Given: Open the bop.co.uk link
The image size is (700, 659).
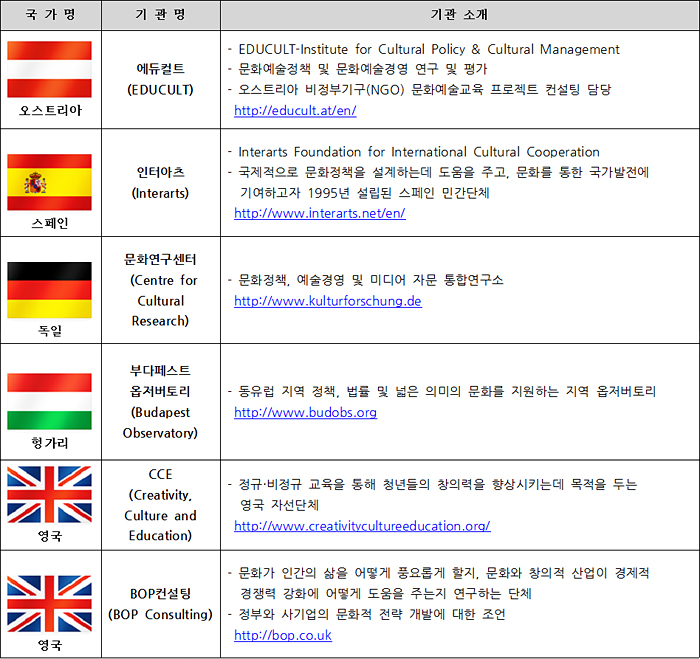Looking at the screenshot, I should 283,635.
